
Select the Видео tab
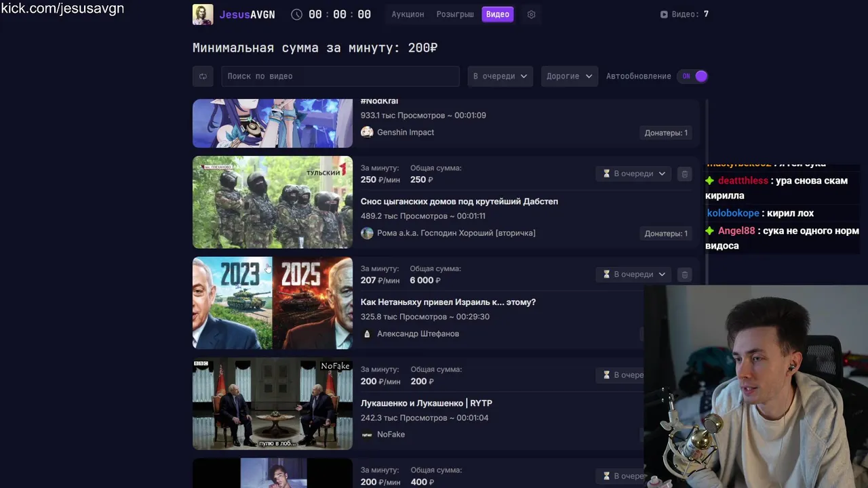point(498,14)
